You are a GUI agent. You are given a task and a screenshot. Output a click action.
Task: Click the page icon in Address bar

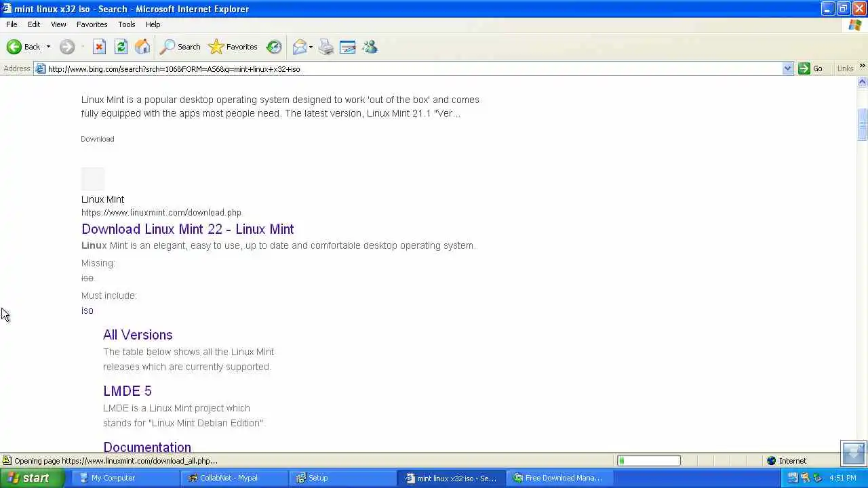pos(41,68)
